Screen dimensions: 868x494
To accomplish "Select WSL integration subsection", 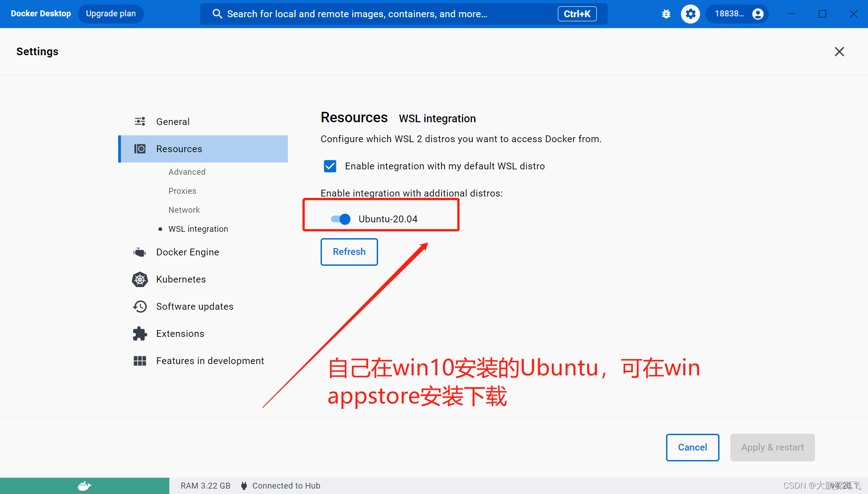I will tap(198, 229).
